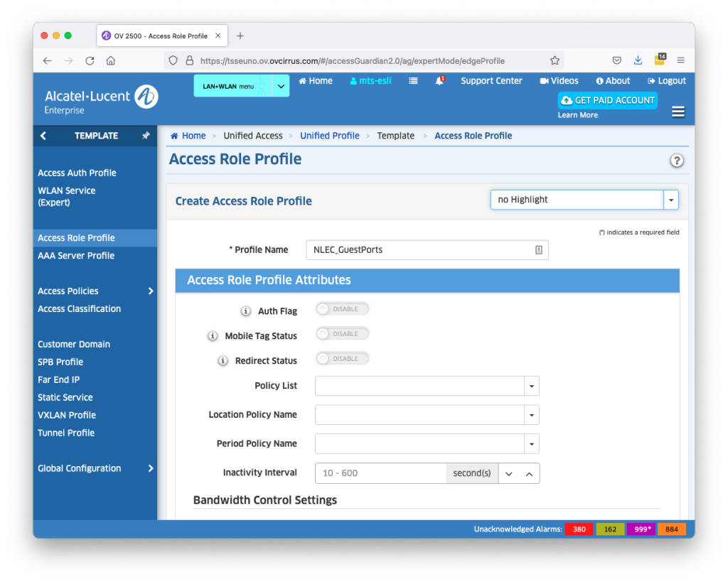Click the Unified Profile breadcrumb link
728x582 pixels.
tap(330, 136)
